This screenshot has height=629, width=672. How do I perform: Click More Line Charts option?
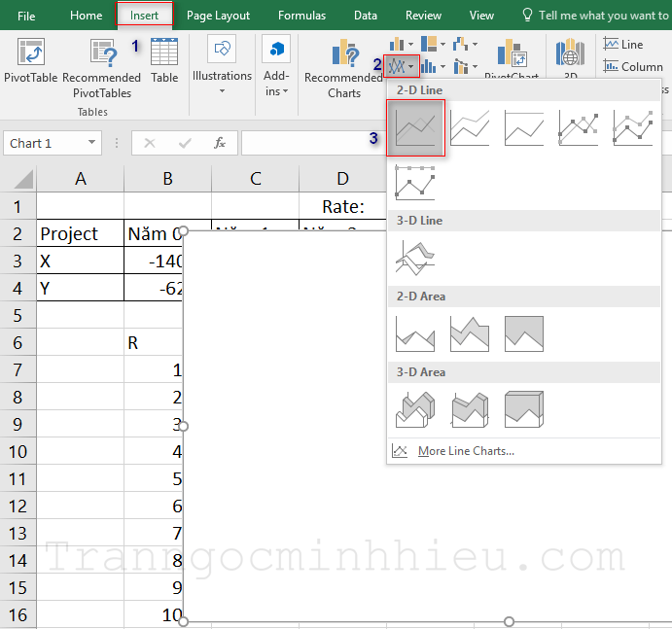pos(465,451)
